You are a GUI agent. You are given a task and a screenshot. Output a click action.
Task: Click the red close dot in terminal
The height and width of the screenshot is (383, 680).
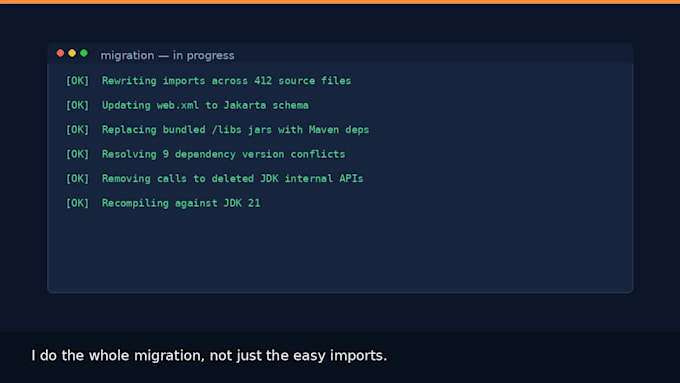[x=60, y=53]
